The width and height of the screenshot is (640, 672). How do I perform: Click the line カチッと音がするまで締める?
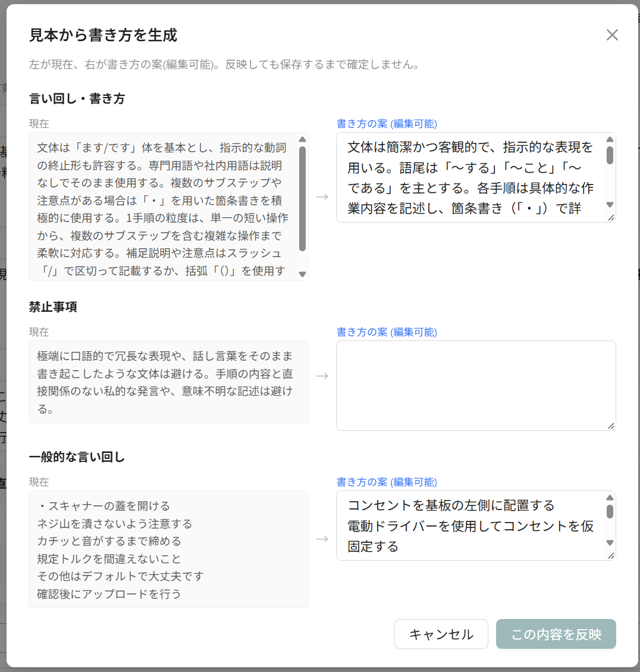(x=109, y=541)
